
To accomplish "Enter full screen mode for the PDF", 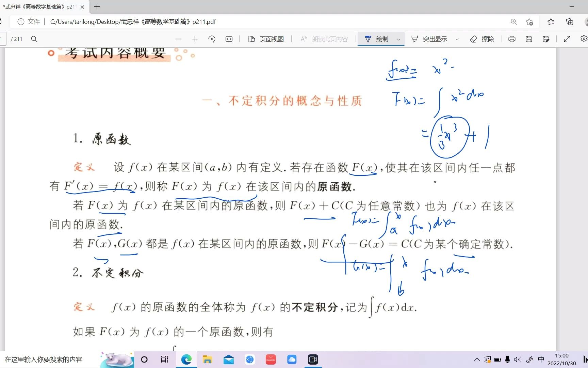I will tap(567, 39).
